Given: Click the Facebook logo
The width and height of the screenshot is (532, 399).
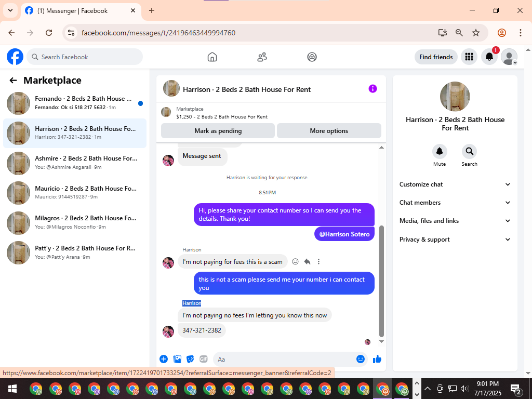Looking at the screenshot, I should pos(15,57).
